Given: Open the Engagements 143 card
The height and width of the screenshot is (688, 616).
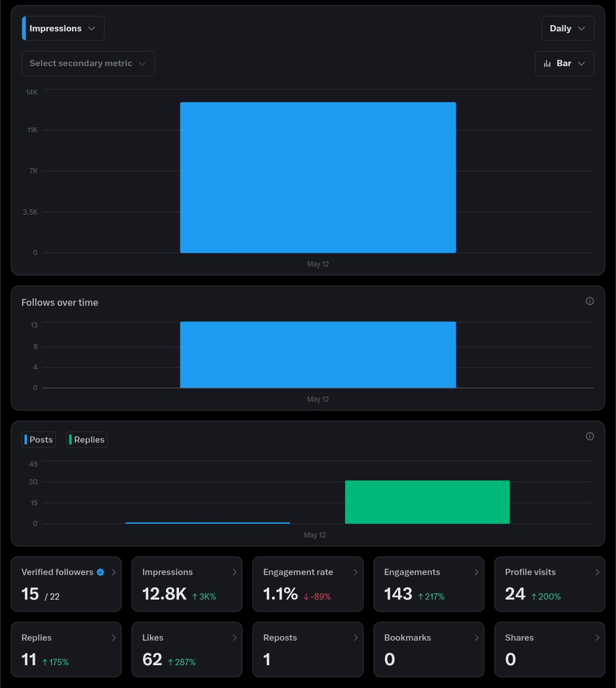Looking at the screenshot, I should [429, 584].
